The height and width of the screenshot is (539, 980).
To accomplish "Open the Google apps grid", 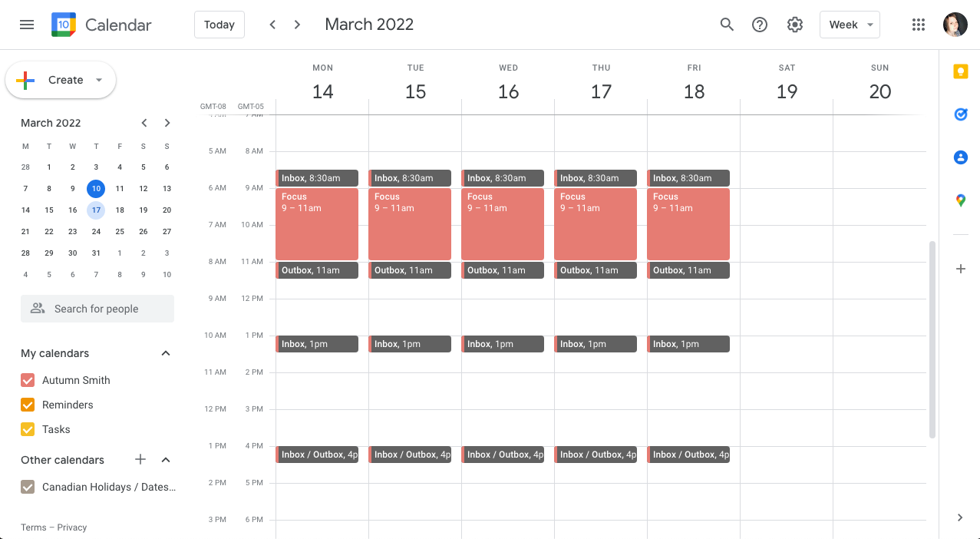I will tap(919, 25).
